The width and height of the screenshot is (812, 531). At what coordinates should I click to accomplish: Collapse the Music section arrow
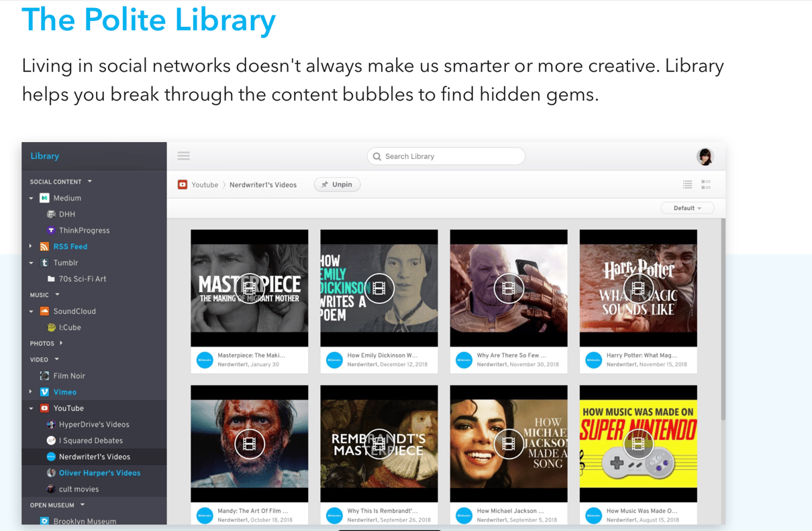click(x=57, y=295)
